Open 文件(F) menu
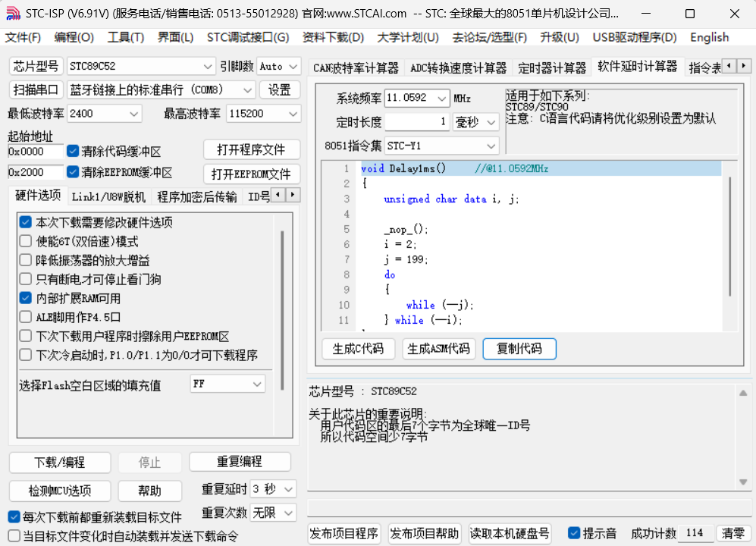 point(23,38)
